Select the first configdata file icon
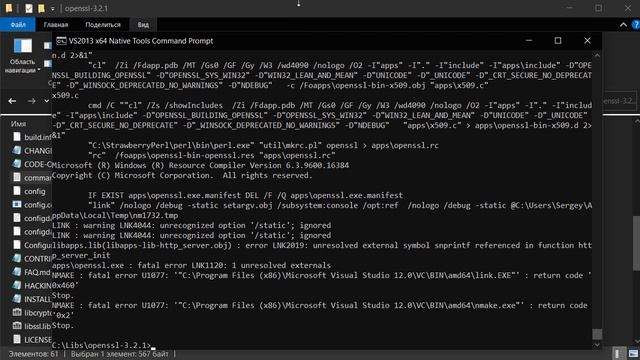The height and width of the screenshot is (360, 640). (17, 218)
